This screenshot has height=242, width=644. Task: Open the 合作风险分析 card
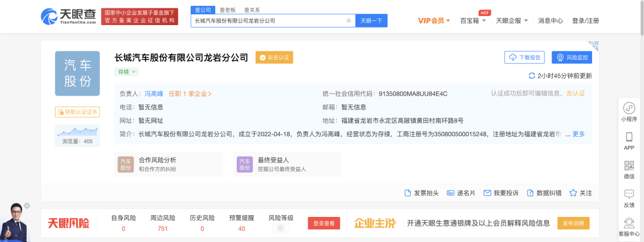168,164
